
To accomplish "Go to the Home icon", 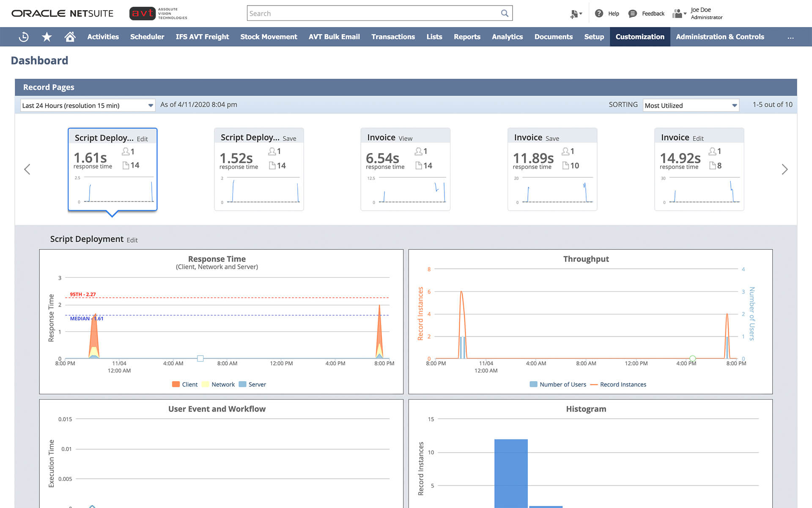I will coord(70,37).
